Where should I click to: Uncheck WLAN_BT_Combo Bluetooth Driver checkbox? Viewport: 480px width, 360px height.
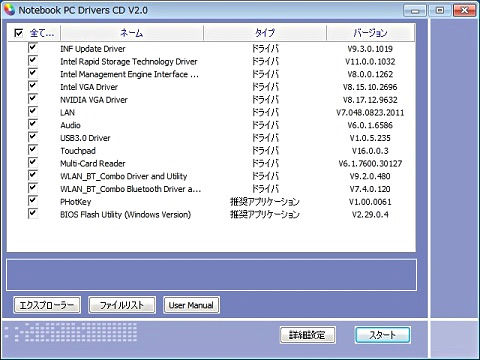point(33,188)
